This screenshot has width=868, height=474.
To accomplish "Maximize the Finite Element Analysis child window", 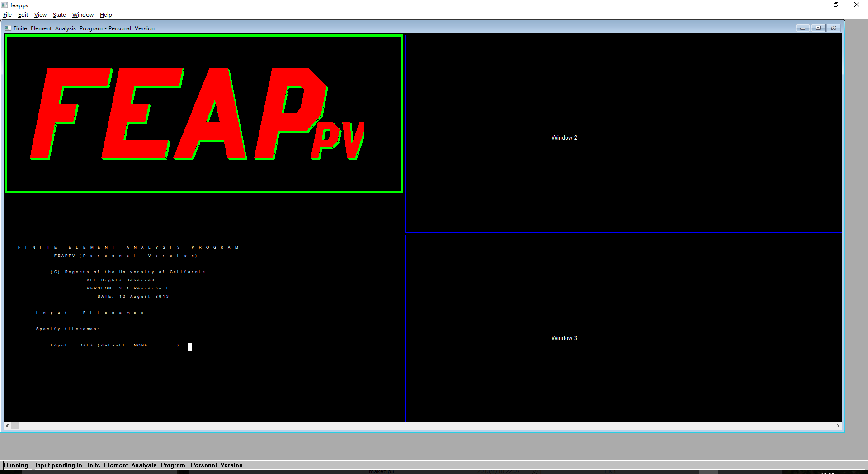I will (x=818, y=28).
